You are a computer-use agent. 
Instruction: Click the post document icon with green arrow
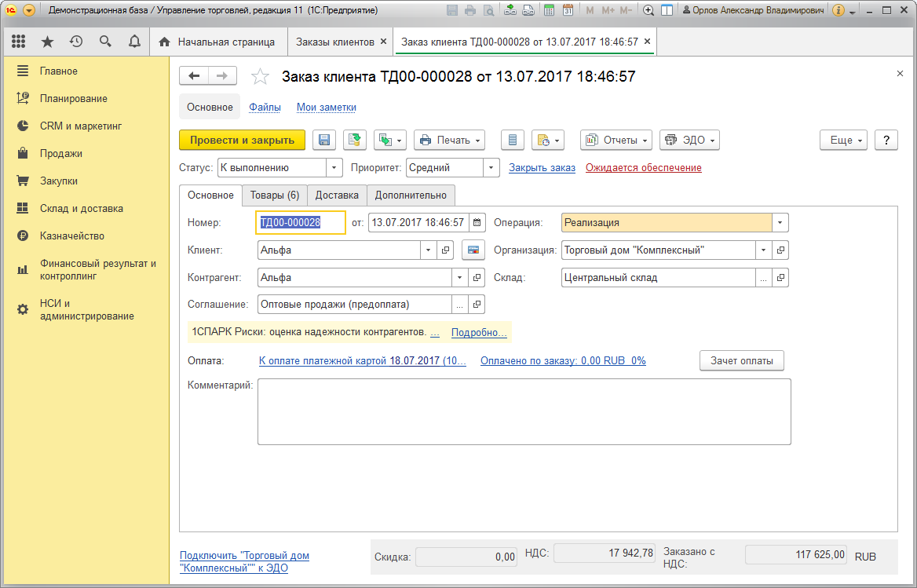[354, 141]
